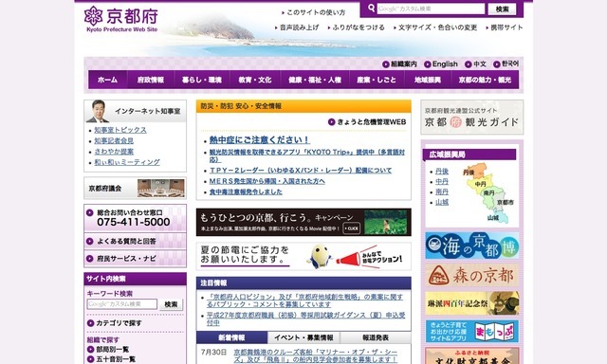The width and height of the screenshot is (607, 364).
Task: Select the 京都の魅力・観光 navigation tab
Action: (485, 80)
